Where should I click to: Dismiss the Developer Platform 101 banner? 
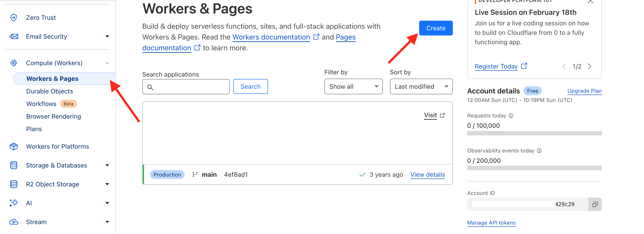[591, 2]
